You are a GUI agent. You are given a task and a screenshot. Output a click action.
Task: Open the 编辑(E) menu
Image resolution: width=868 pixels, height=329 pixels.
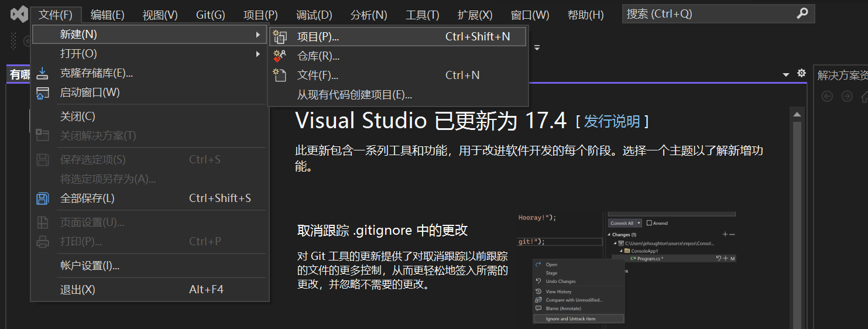pyautogui.click(x=107, y=15)
